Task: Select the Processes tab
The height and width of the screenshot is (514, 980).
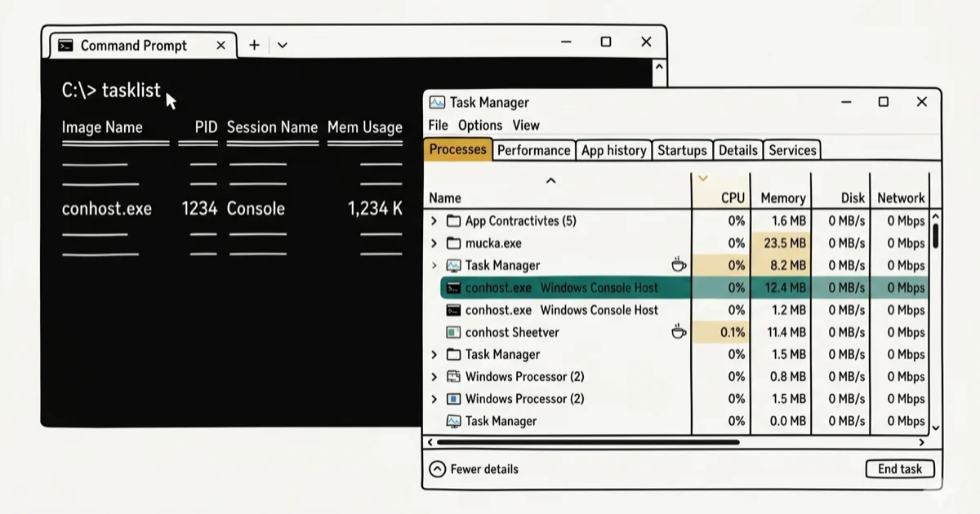Action: (x=458, y=149)
